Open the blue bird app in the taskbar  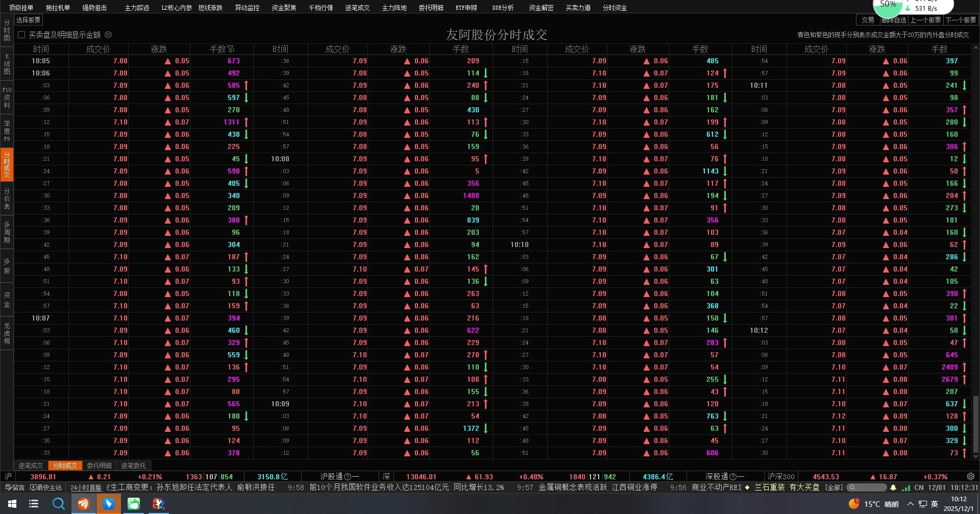tap(109, 504)
